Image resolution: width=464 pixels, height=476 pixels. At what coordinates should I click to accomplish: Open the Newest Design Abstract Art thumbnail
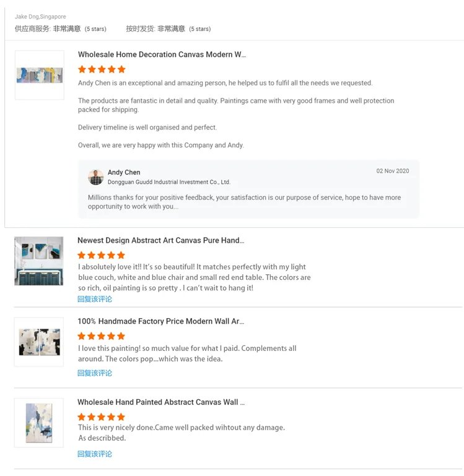(39, 261)
